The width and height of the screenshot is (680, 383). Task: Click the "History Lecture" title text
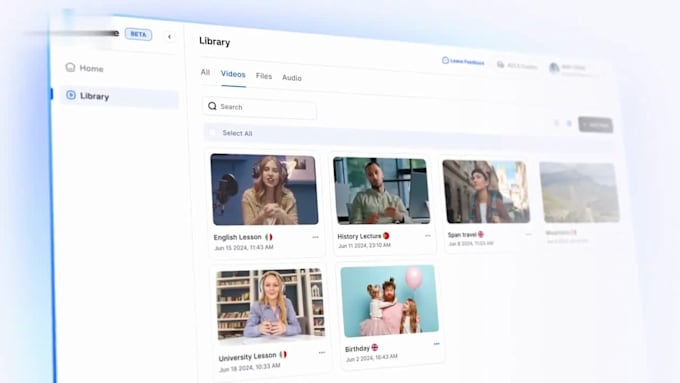[x=359, y=236]
